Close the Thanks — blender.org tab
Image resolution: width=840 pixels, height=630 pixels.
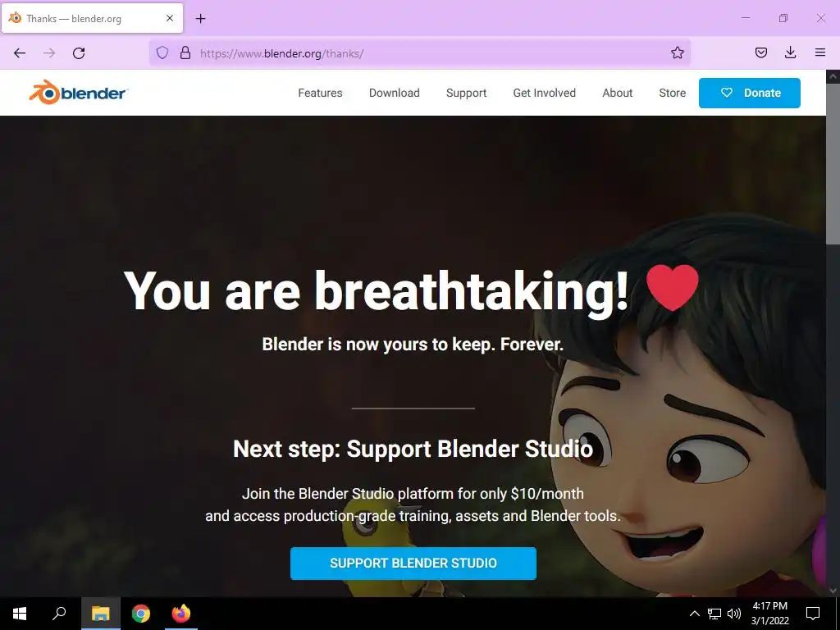[x=170, y=18]
